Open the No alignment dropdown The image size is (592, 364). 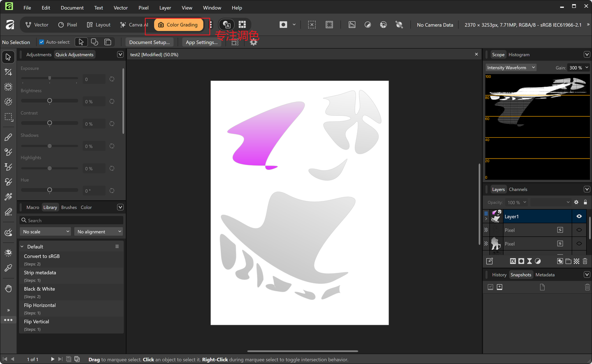(x=99, y=232)
